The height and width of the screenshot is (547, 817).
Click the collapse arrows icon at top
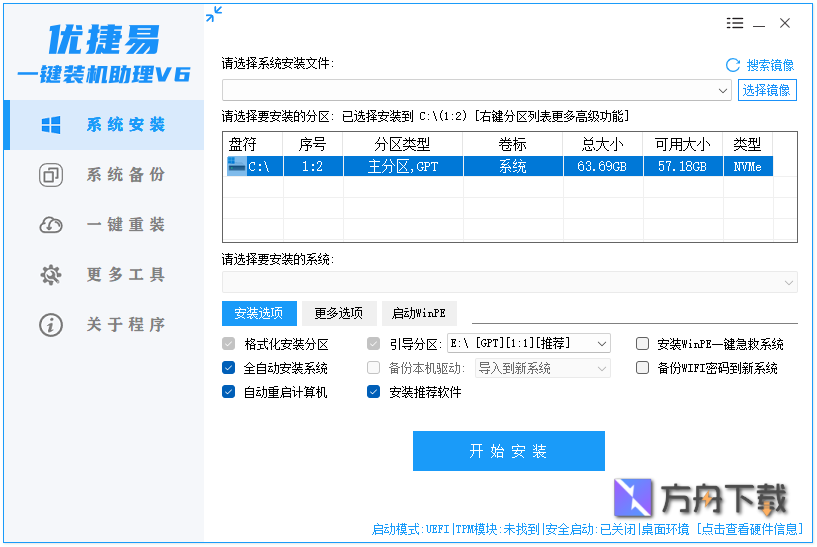click(x=214, y=14)
